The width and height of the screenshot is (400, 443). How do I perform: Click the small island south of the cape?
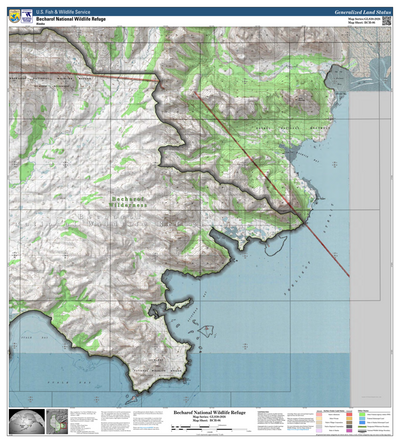132,398
